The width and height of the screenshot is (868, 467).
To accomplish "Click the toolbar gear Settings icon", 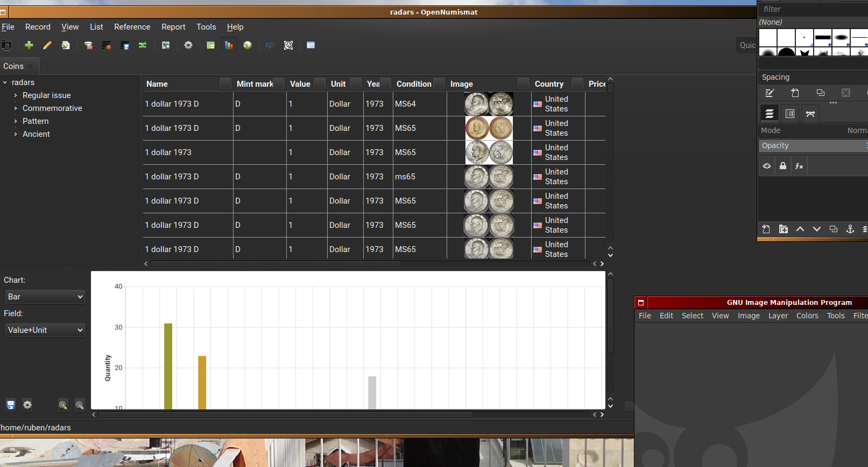I will [188, 45].
